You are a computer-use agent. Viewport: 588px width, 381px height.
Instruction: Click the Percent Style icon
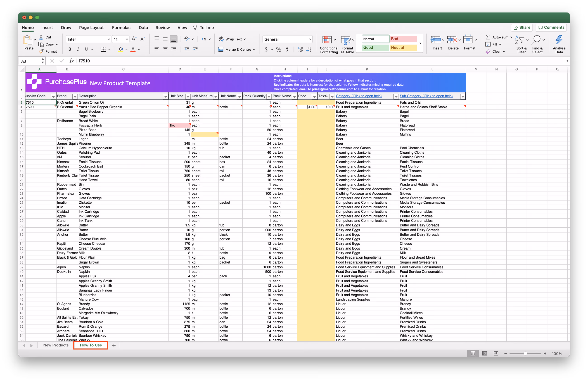[279, 49]
